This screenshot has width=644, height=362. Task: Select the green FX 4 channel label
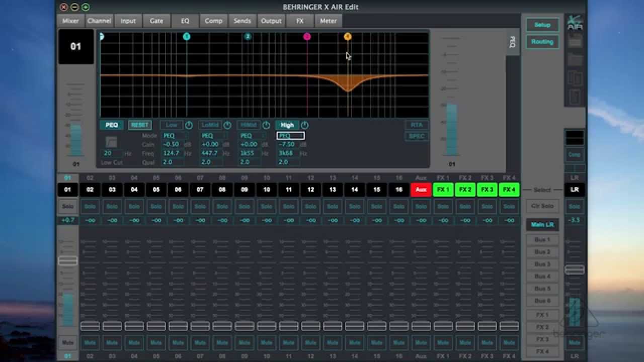509,190
